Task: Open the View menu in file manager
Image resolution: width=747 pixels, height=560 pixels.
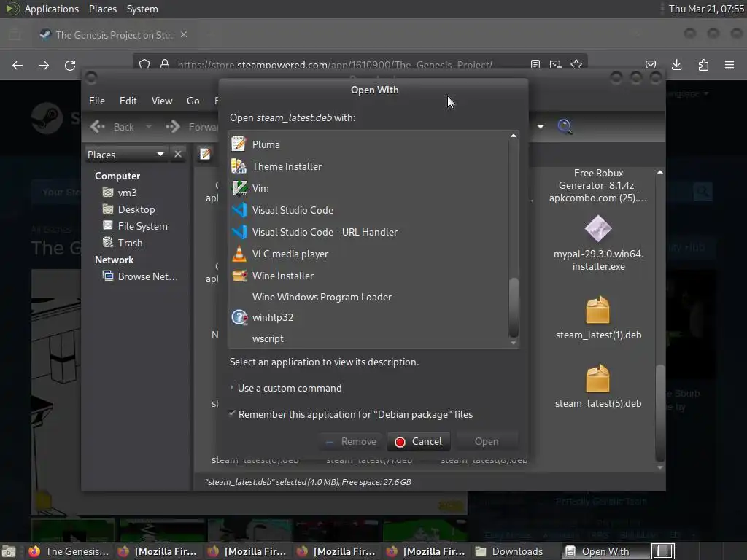Action: [x=162, y=101]
